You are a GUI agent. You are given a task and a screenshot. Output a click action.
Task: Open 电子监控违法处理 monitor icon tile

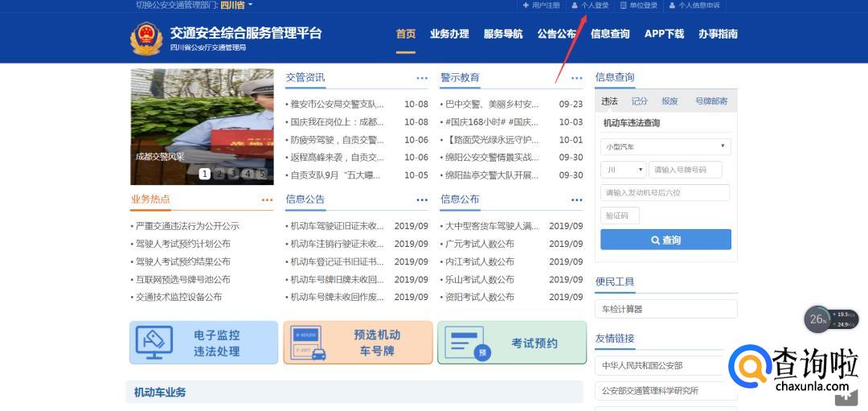tap(203, 343)
